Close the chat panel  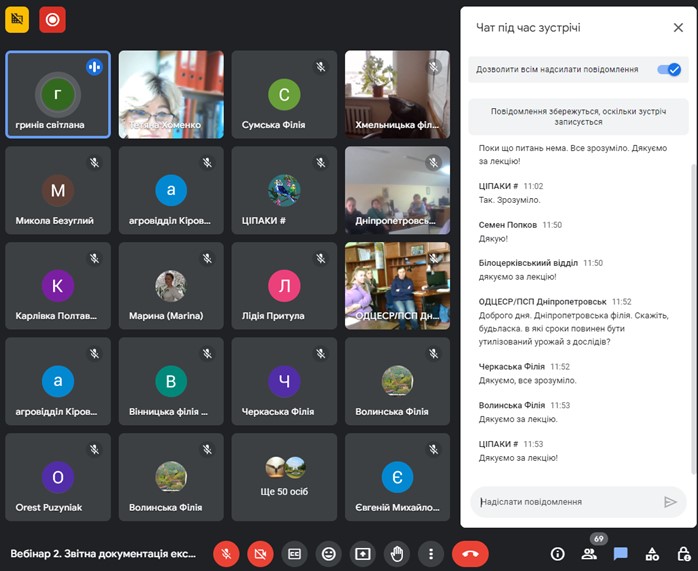[x=678, y=28]
